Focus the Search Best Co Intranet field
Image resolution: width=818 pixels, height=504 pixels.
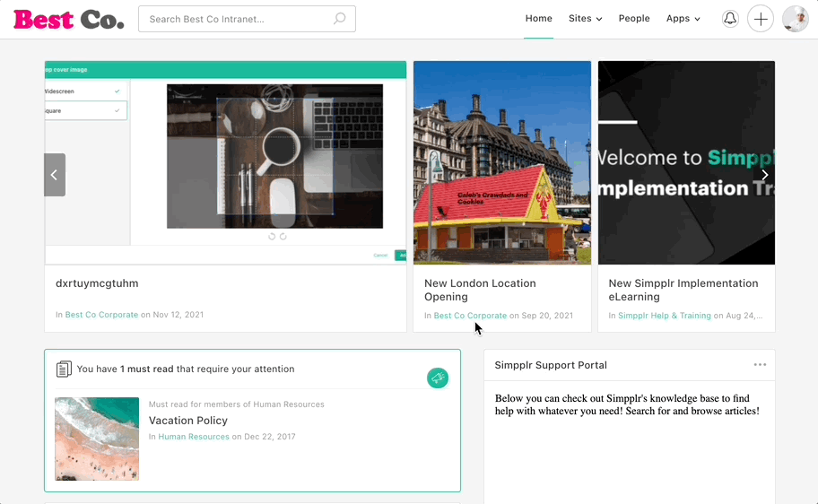pyautogui.click(x=247, y=19)
